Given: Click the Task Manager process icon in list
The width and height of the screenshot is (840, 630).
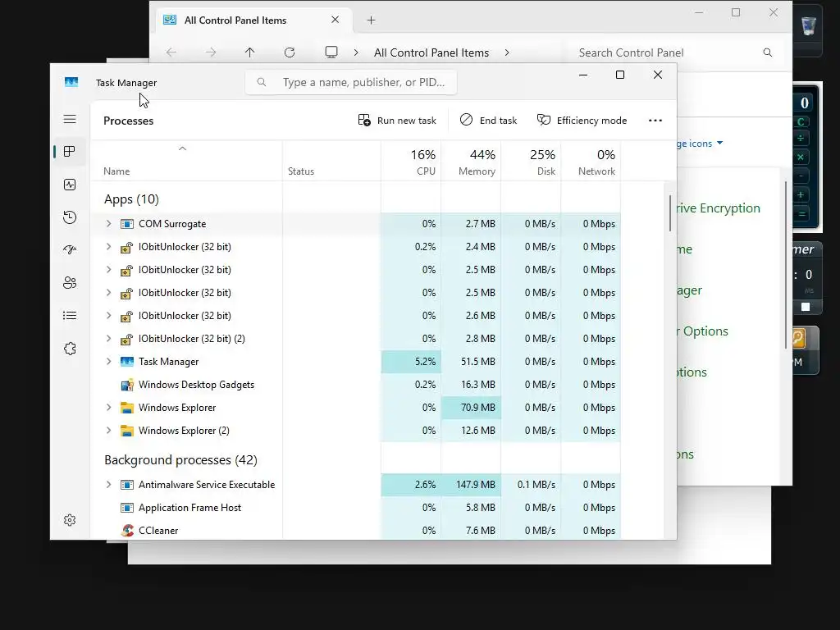Looking at the screenshot, I should pos(127,362).
